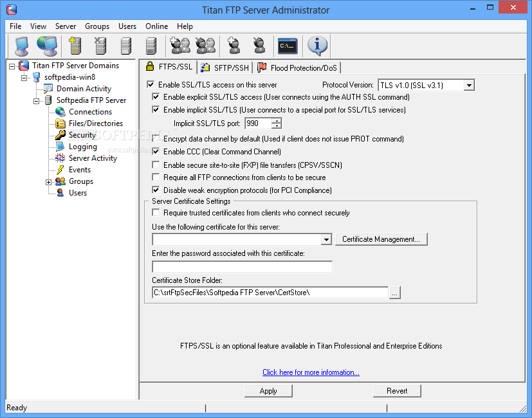Check Encrypt data channel by default

pos(156,138)
